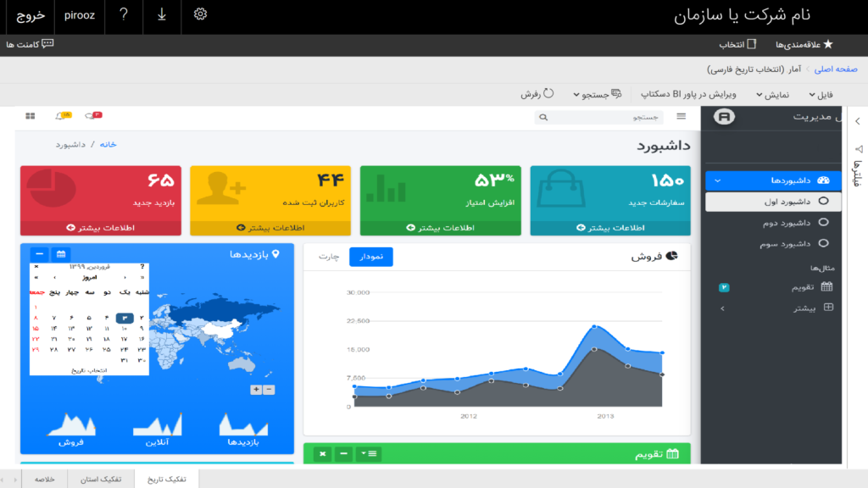This screenshot has width=868, height=488.
Task: Click the جستجو search input field
Action: click(599, 117)
